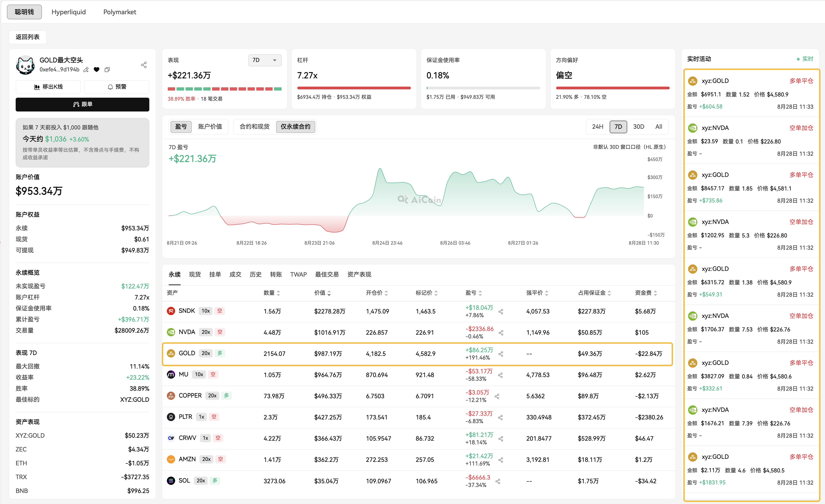Viewport: 825px width, 504px height.
Task: Open the 7D period dropdown in 表现 card
Action: [x=265, y=60]
